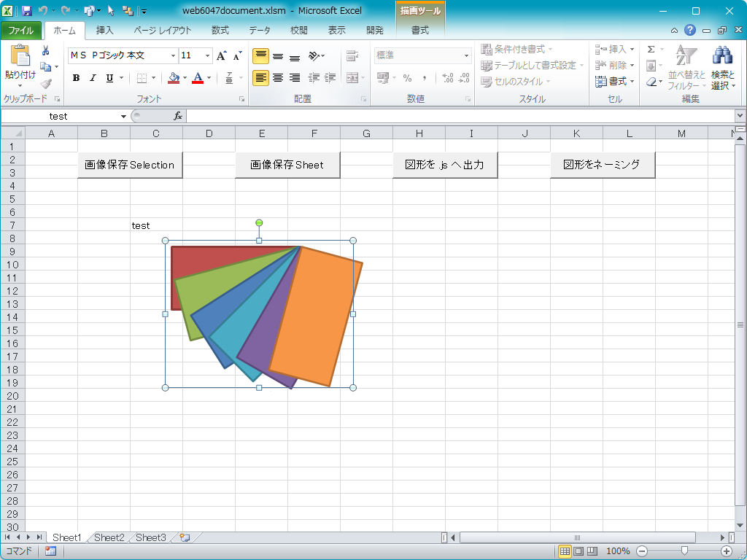Click the zoom slider handle
Image resolution: width=747 pixels, height=560 pixels.
coord(684,551)
